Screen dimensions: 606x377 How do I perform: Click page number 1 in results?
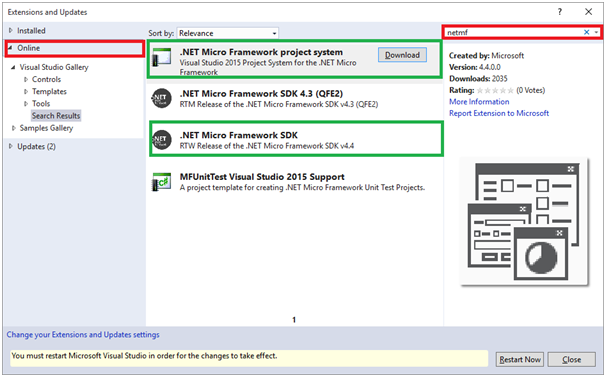[x=294, y=320]
